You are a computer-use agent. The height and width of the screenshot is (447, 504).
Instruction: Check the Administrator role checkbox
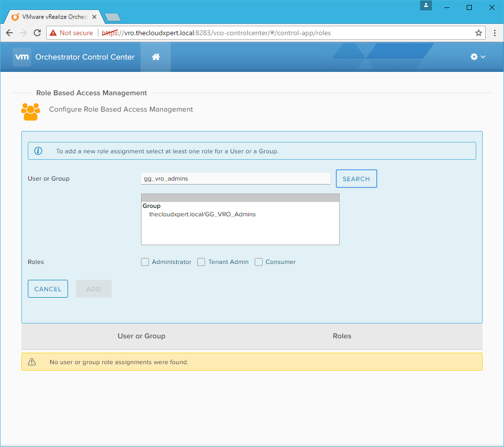point(145,262)
